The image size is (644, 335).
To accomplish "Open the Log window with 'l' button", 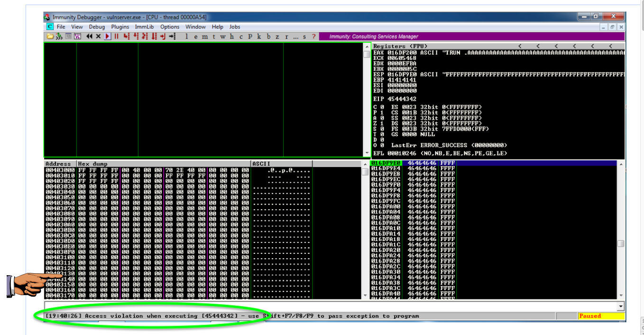I will point(186,37).
